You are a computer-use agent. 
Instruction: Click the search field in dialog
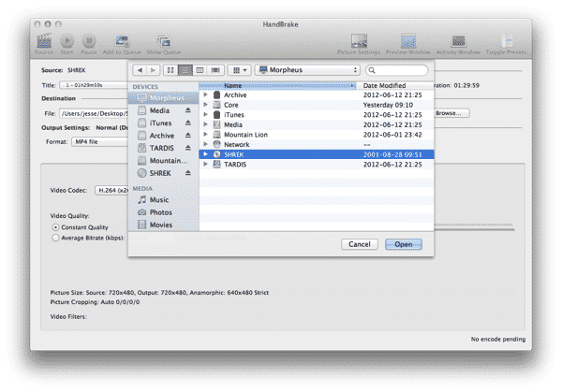pos(396,69)
